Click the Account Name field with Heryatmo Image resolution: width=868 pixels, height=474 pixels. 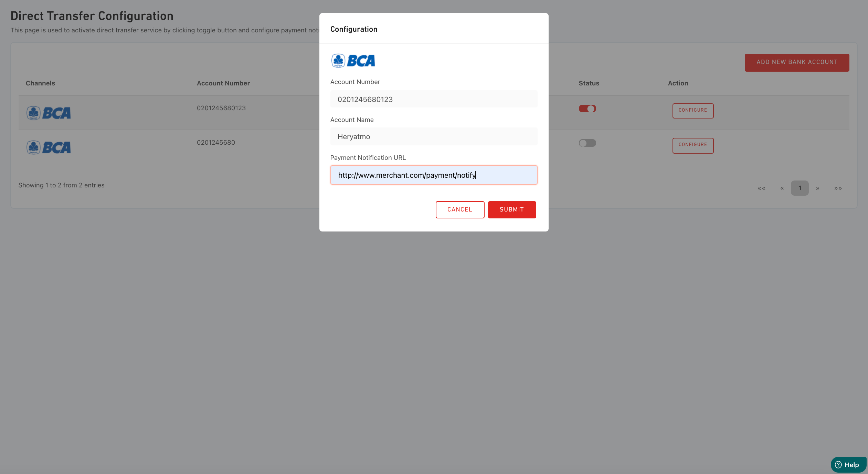click(x=434, y=136)
